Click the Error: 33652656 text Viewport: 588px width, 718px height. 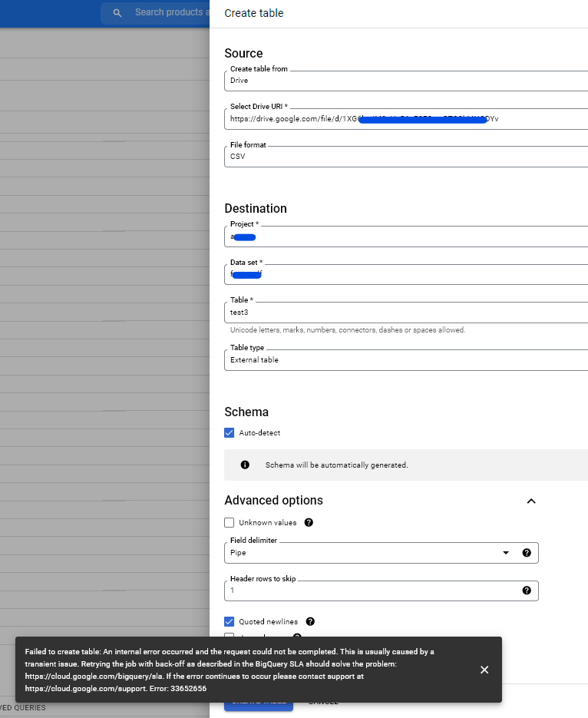pyautogui.click(x=178, y=689)
